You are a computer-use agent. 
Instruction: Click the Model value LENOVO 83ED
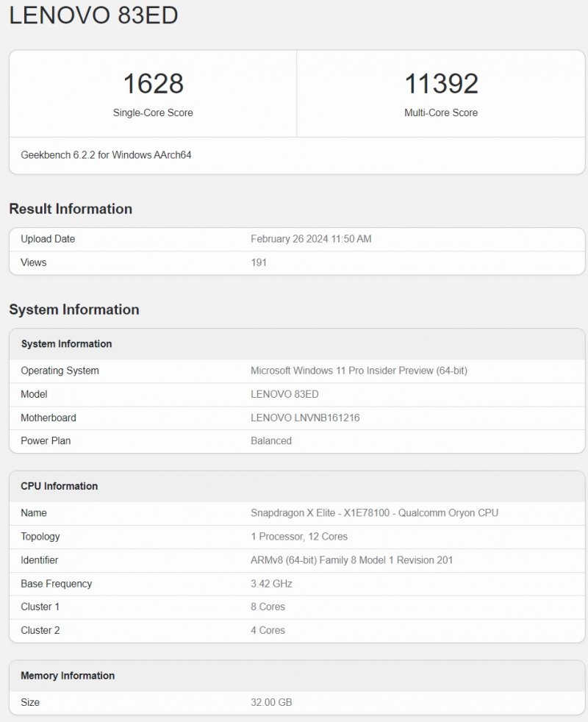pyautogui.click(x=286, y=394)
